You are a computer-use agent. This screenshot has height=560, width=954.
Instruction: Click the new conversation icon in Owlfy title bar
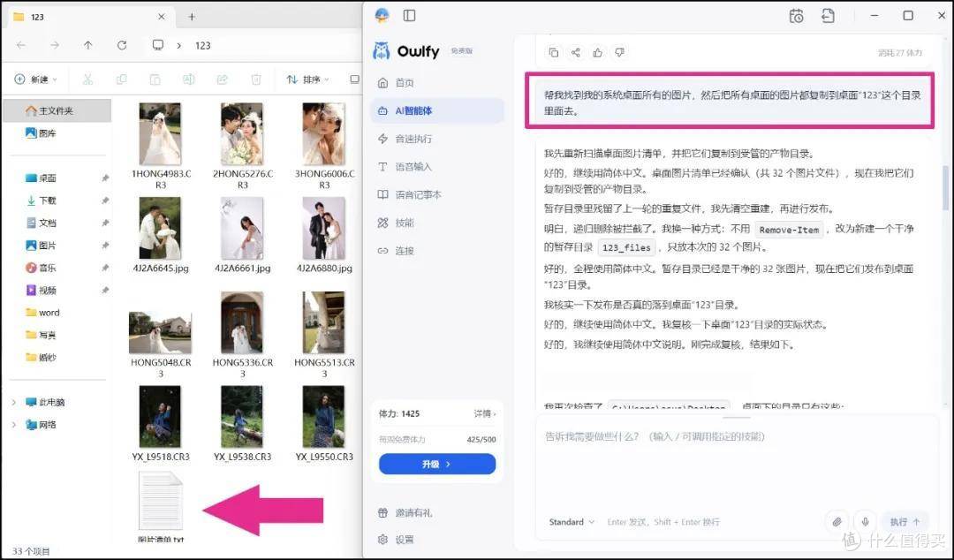(828, 16)
